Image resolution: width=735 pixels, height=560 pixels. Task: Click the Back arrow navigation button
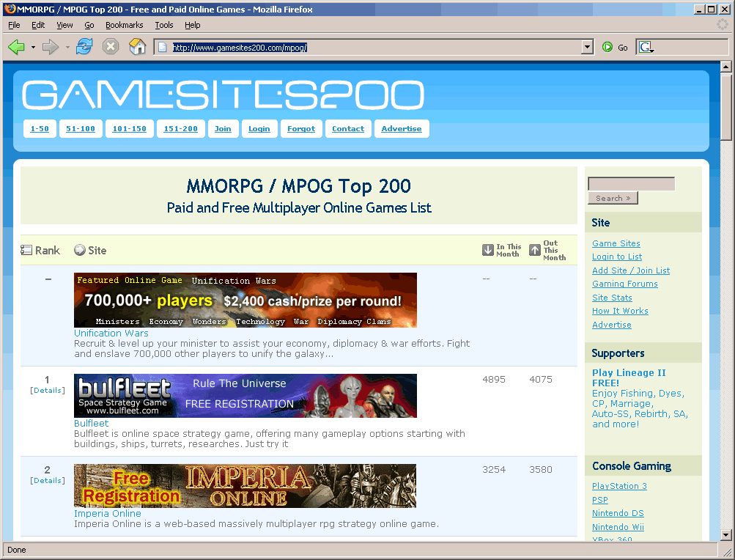[16, 47]
